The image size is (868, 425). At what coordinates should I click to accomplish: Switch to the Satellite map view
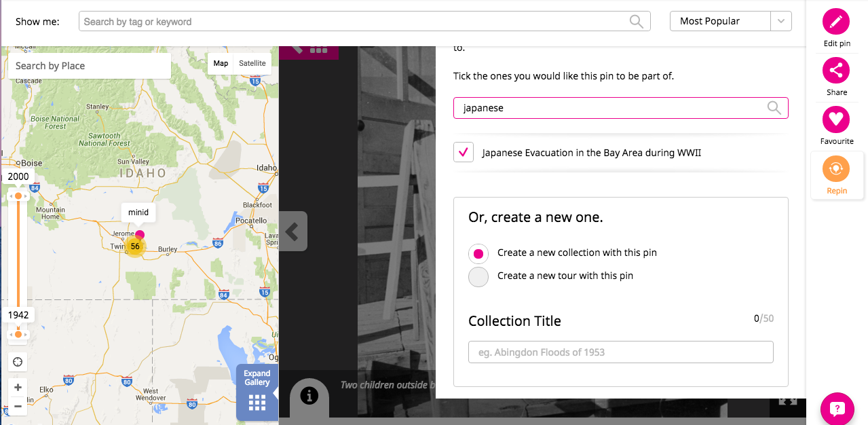pyautogui.click(x=252, y=63)
